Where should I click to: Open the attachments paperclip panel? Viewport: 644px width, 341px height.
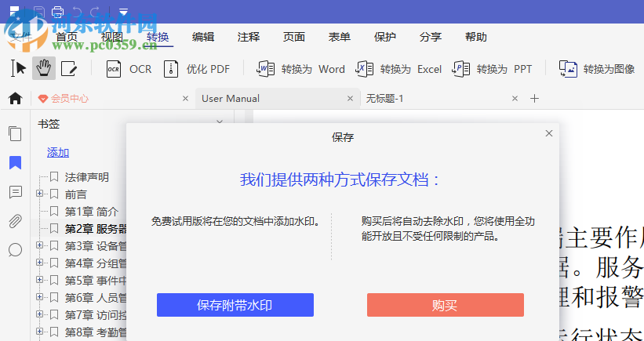pos(15,221)
